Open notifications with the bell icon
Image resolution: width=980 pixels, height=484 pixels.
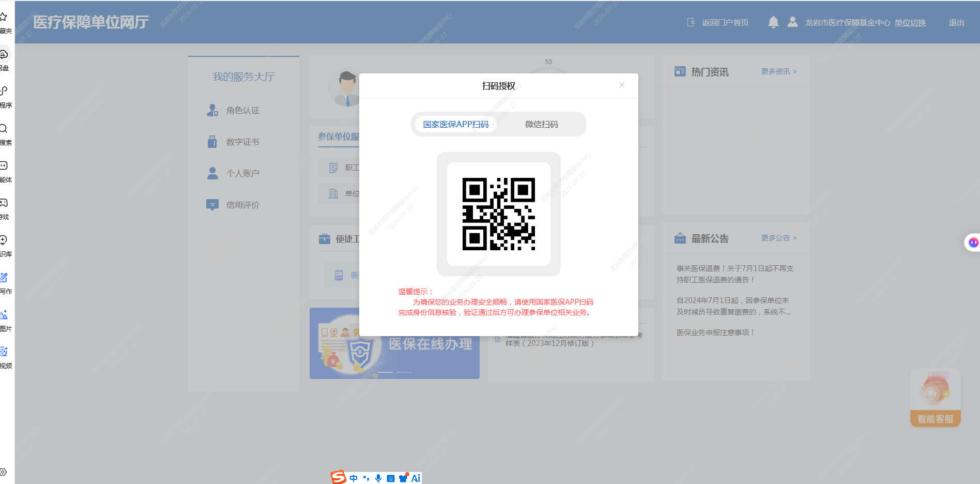pyautogui.click(x=773, y=22)
